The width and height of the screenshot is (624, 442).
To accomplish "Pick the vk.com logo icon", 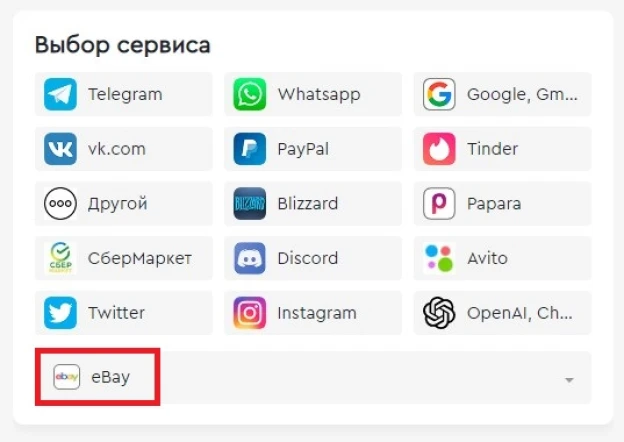I will [x=60, y=149].
